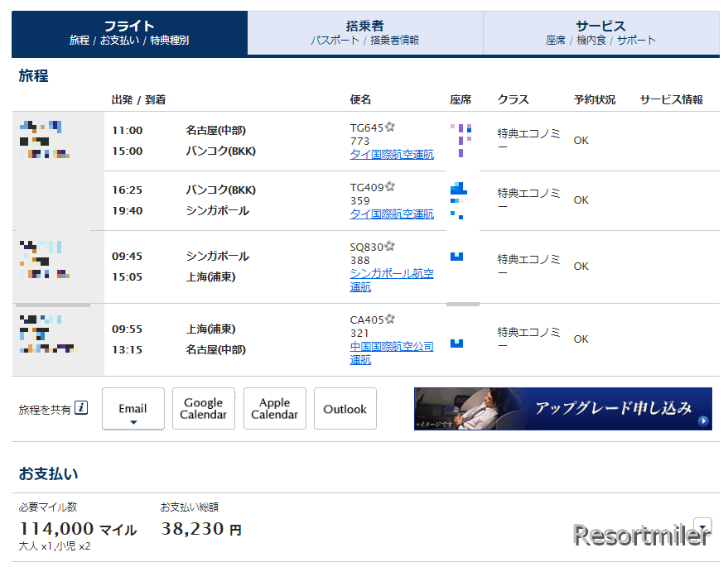Click the アップグレード申し込み banner image
Viewport: 728px width, 567px height.
tap(562, 409)
